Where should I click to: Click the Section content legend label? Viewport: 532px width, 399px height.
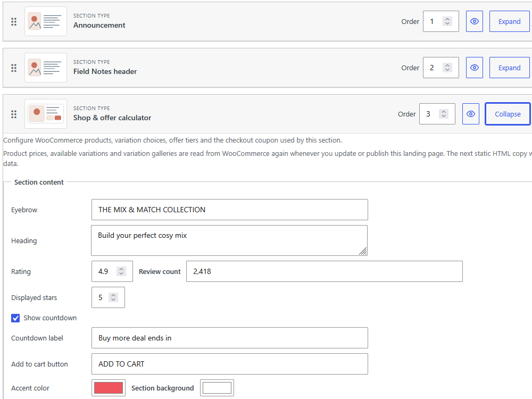[39, 182]
